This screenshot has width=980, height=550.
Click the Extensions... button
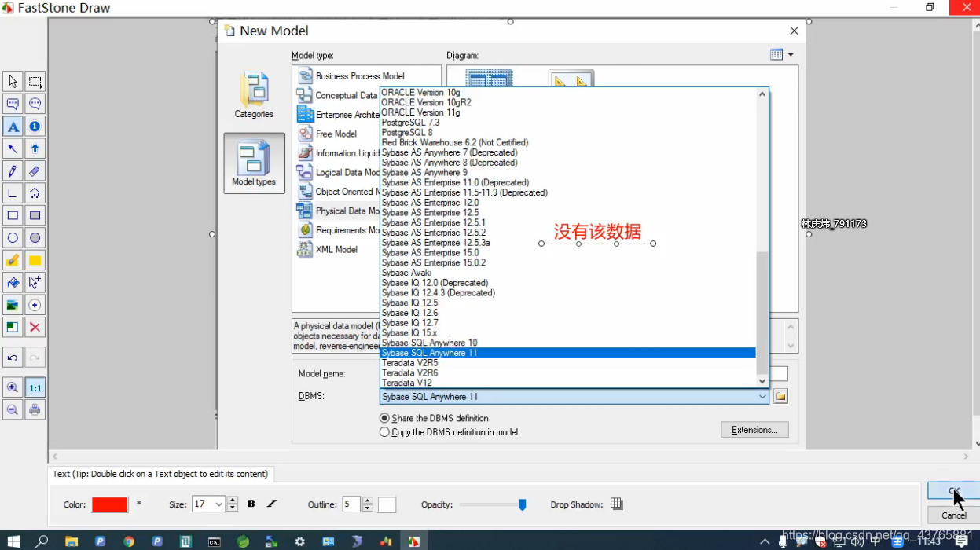click(x=754, y=430)
